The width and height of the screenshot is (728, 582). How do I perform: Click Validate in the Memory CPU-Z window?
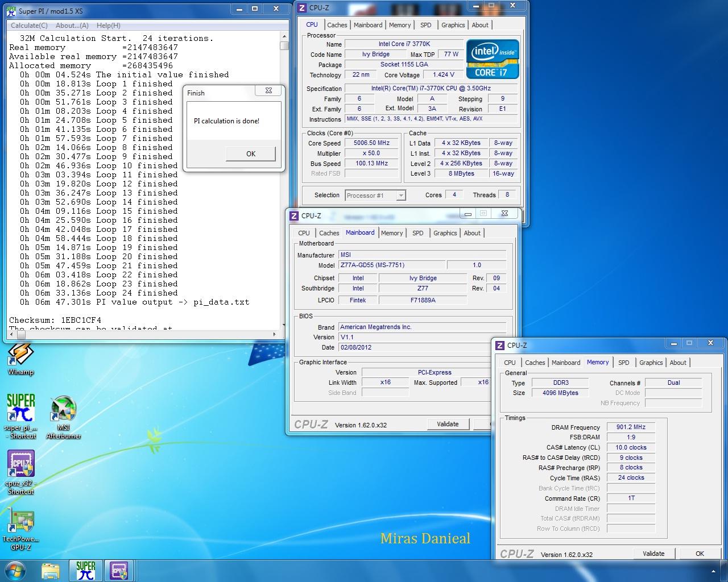click(x=653, y=554)
